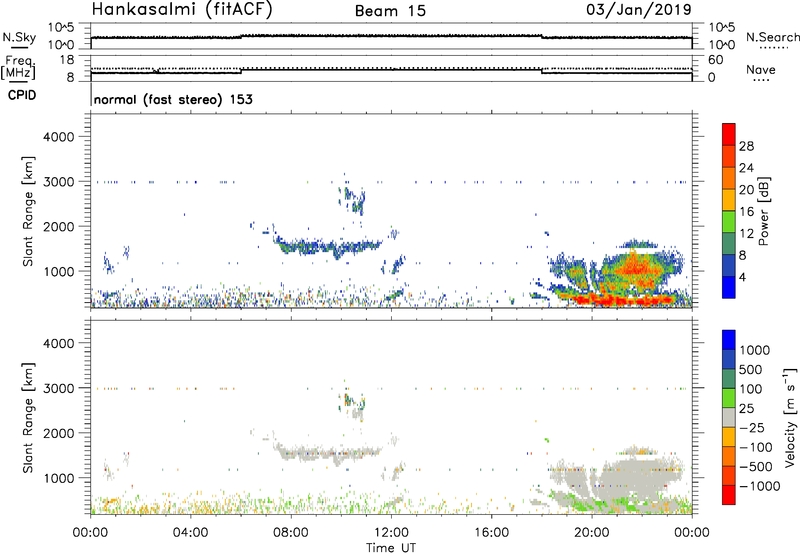Click the frequency '18' tick label
Screen dimensions: 800x554
pos(67,60)
